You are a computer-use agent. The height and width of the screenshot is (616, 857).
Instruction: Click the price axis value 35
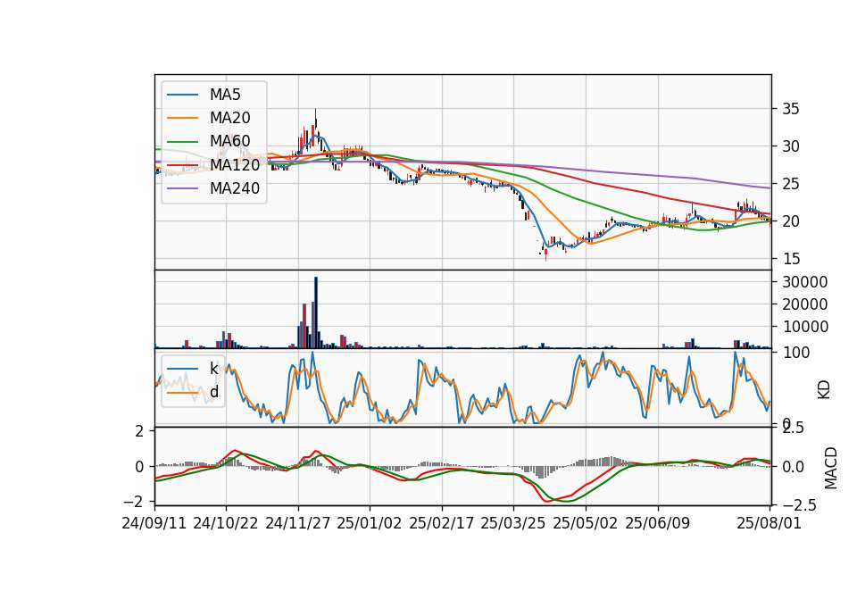pyautogui.click(x=791, y=109)
